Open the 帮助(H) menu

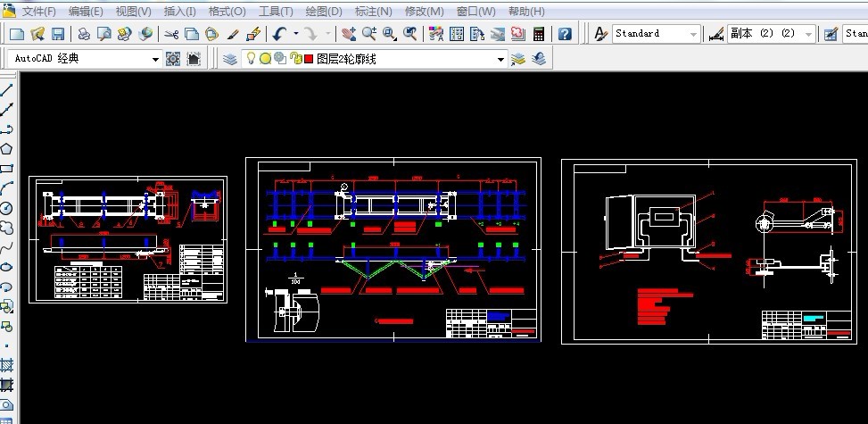click(x=526, y=11)
